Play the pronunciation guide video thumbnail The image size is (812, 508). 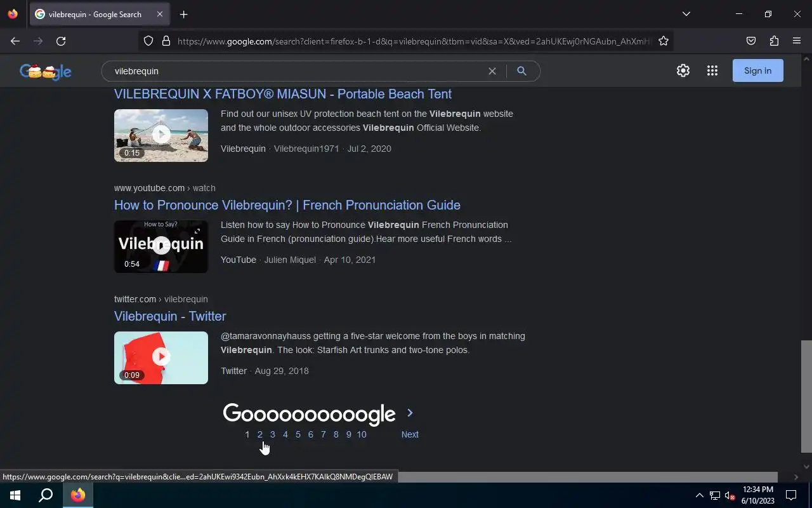(x=161, y=246)
